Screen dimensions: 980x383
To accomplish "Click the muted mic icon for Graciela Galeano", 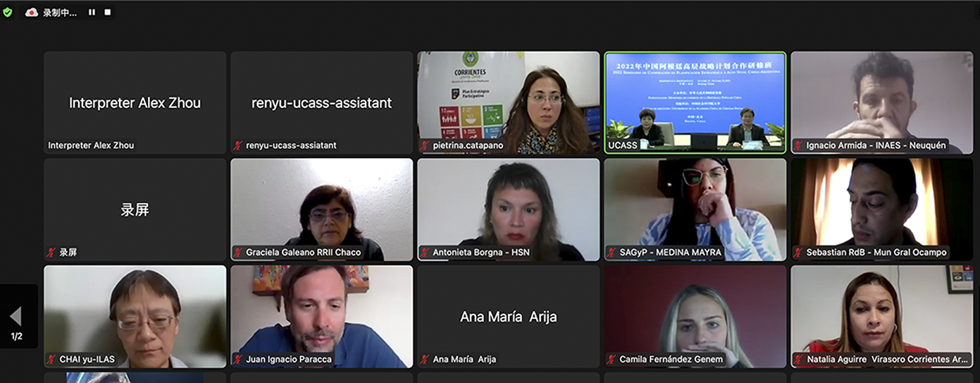I will point(238,252).
